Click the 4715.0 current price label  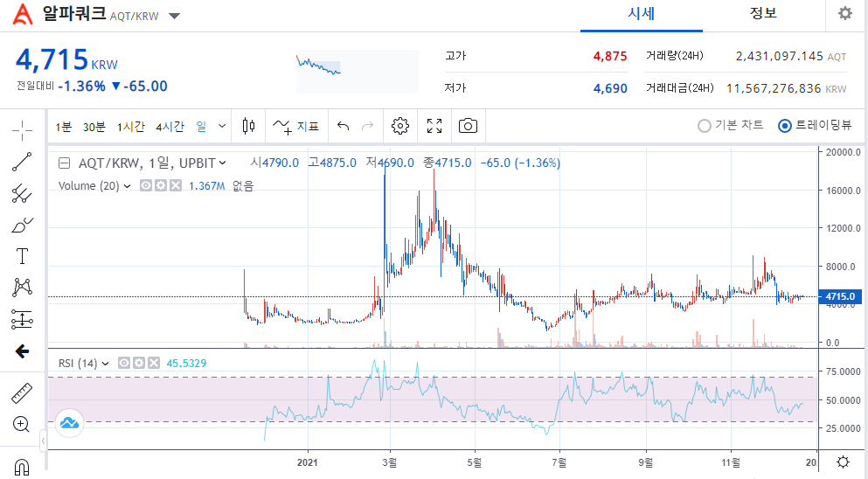tap(840, 297)
